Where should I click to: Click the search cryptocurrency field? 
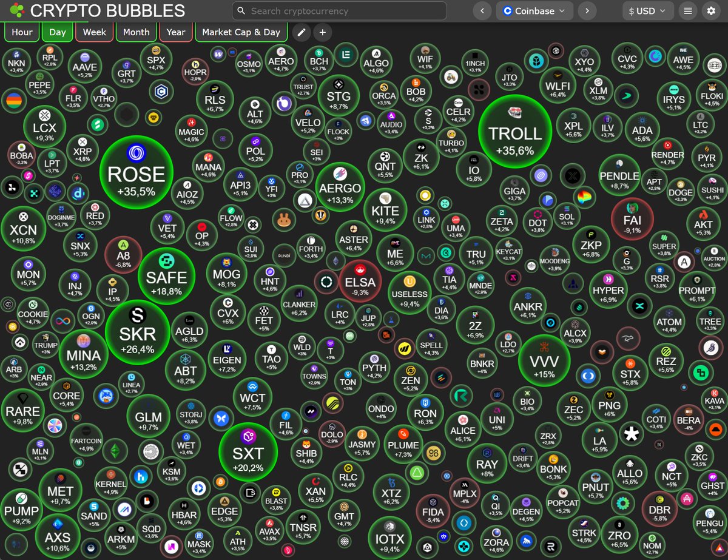(340, 11)
